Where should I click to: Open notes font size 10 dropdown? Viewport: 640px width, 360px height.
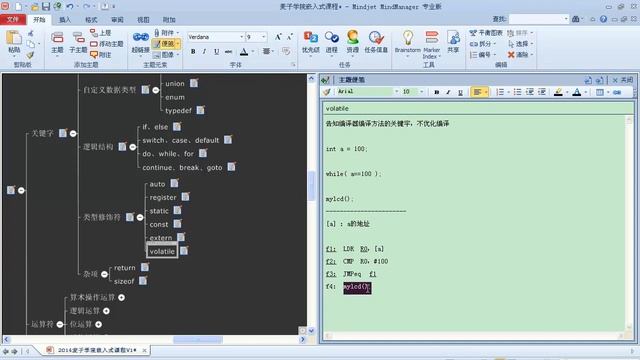click(x=422, y=92)
